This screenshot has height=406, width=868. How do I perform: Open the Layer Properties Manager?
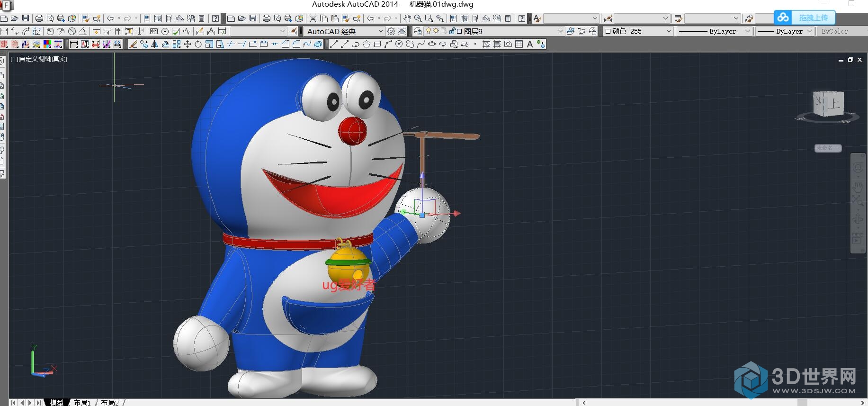[418, 31]
